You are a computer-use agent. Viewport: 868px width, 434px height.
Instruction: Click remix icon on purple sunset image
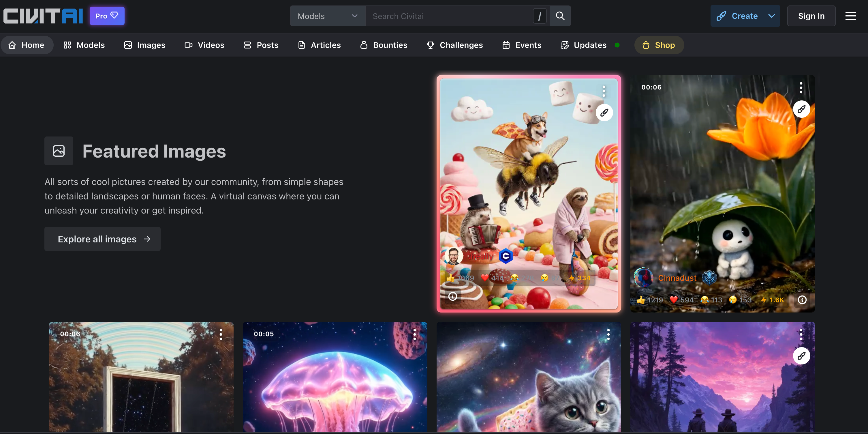(x=801, y=356)
